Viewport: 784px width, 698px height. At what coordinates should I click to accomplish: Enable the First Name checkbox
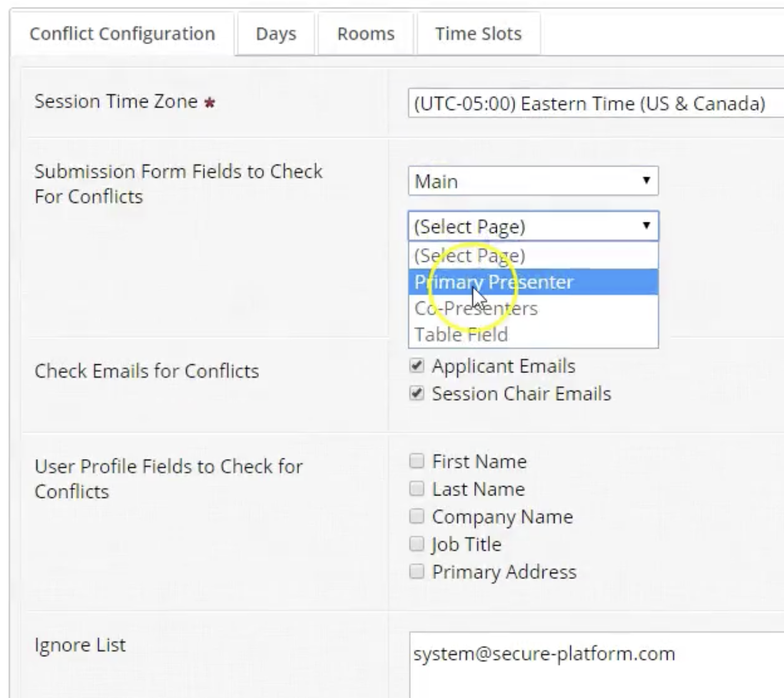(x=417, y=461)
